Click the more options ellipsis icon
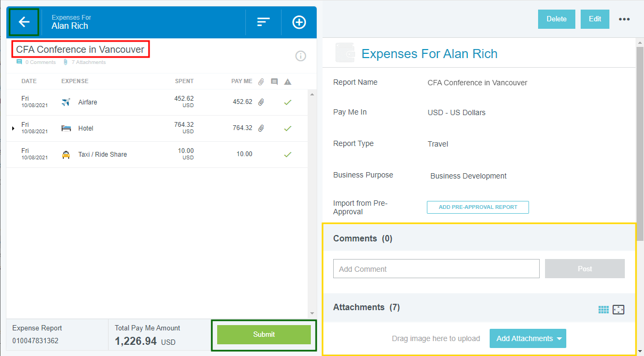This screenshot has width=644, height=356. tap(624, 19)
